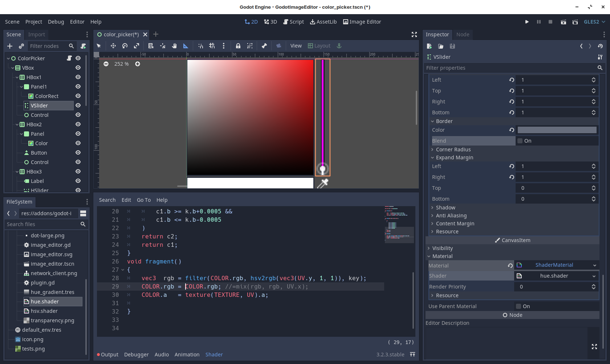
Task: Activate the Rotate mode tool
Action: click(x=125, y=46)
